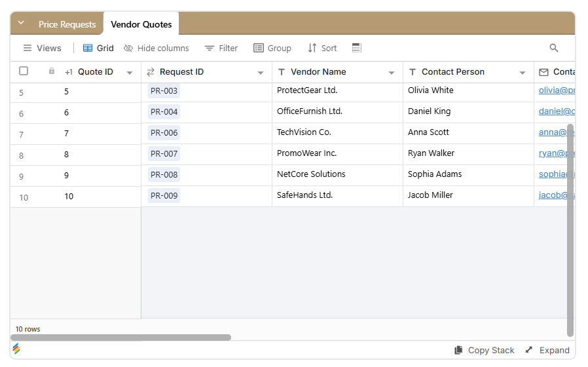Click the PR-009 linked record chip

164,196
